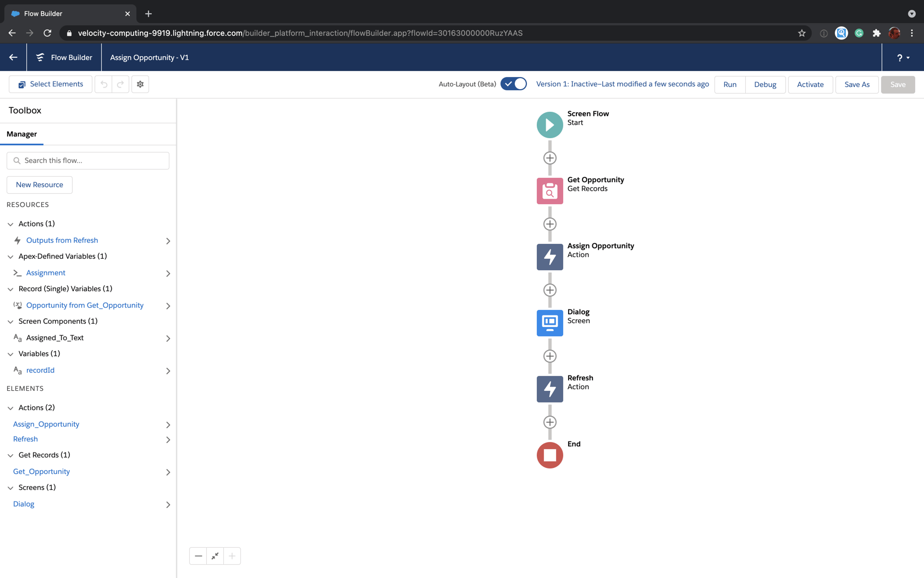Click the Debug button
The image size is (924, 578).
point(765,85)
